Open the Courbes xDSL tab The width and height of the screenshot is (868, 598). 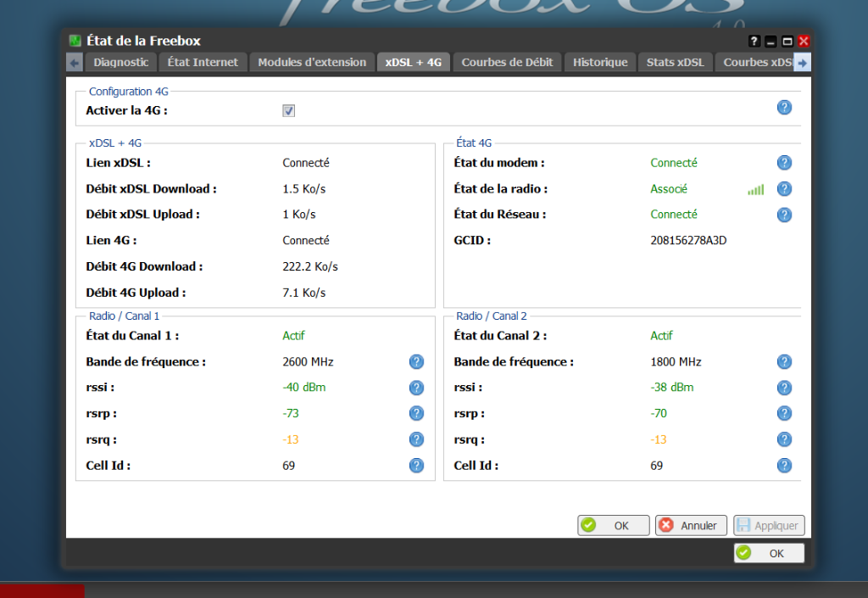pos(755,62)
